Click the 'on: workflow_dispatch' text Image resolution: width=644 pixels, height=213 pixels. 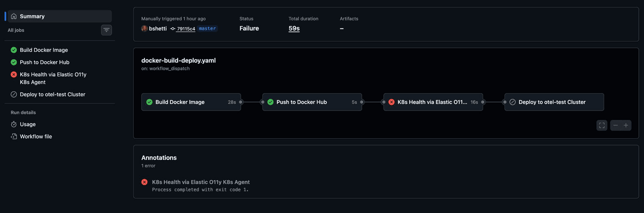[165, 69]
